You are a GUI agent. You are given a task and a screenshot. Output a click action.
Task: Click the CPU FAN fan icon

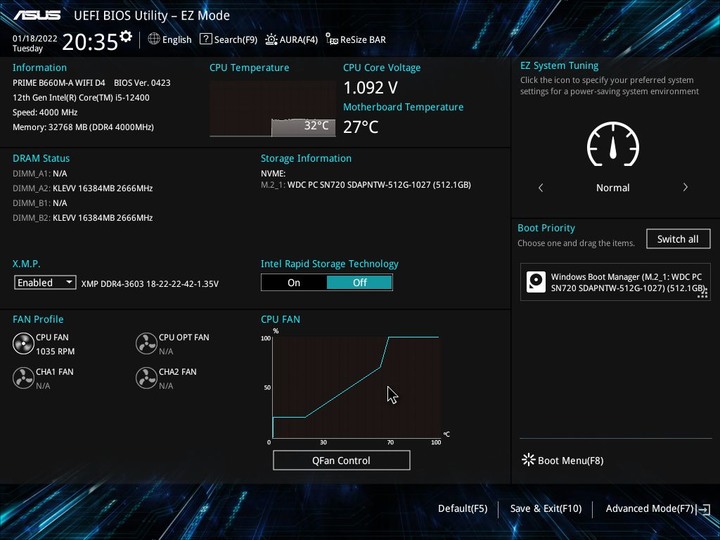(x=23, y=344)
